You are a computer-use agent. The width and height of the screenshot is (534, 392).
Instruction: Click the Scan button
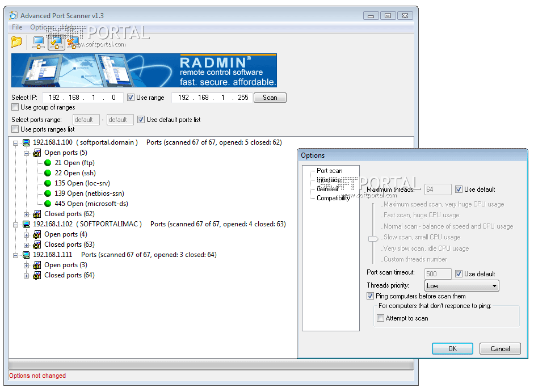270,98
